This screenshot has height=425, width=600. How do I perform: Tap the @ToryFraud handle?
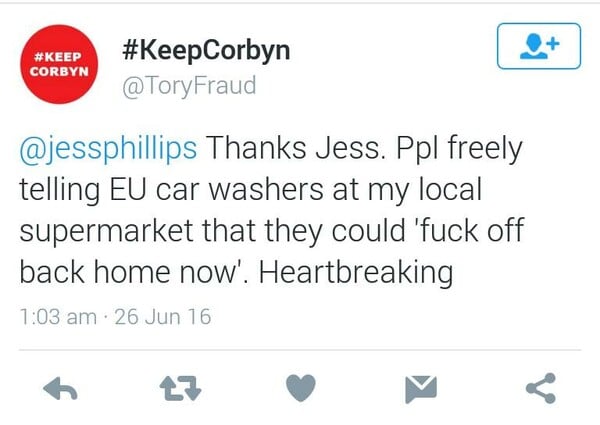189,86
